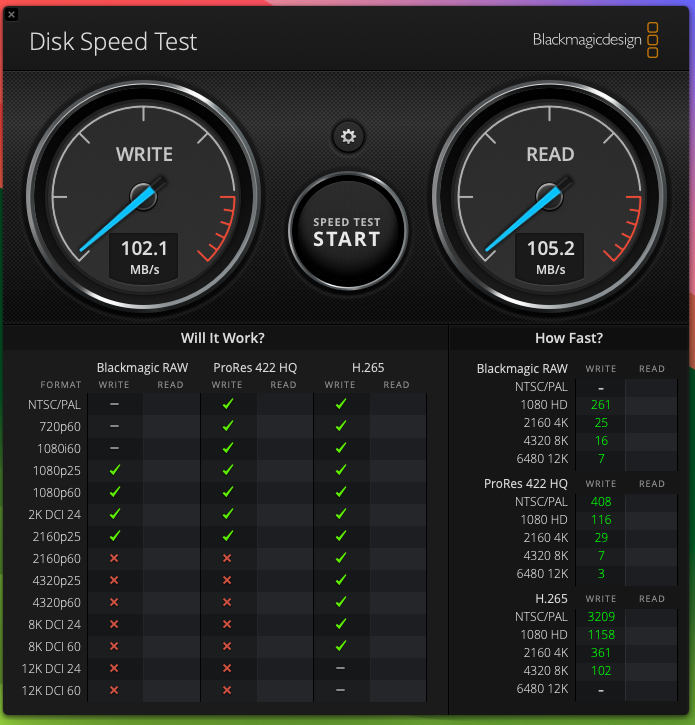Select the 102.1 MB/s write speed readout
Screen dimensions: 695x725
144,257
